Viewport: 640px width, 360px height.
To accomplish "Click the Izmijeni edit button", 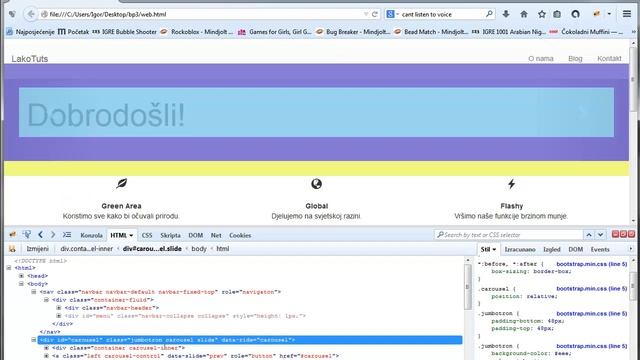I will pos(38,249).
